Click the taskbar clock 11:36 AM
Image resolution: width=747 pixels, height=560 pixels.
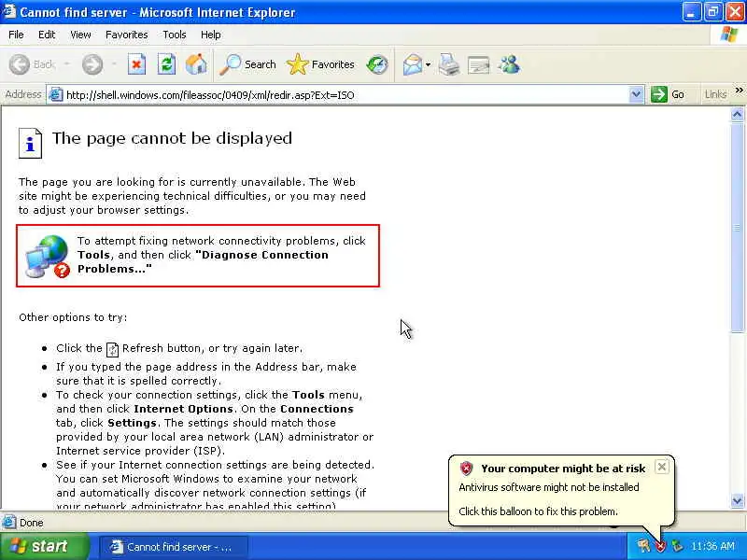pyautogui.click(x=712, y=546)
